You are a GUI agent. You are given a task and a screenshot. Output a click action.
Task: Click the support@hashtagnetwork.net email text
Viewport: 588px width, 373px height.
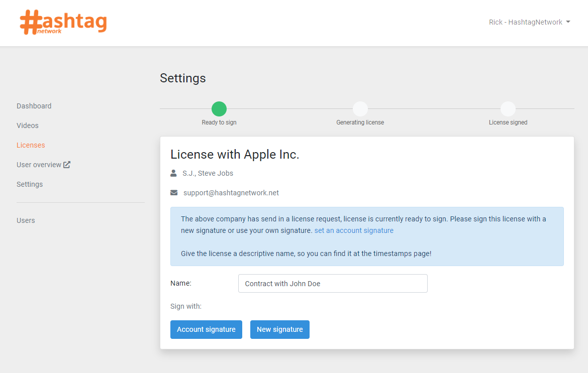231,193
